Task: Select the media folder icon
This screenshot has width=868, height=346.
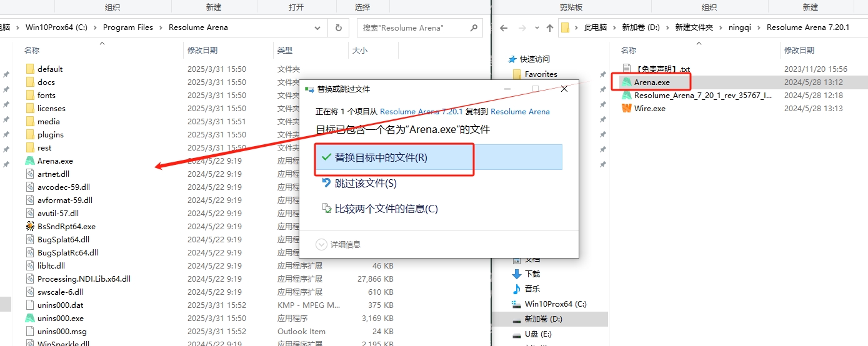Action: (30, 121)
